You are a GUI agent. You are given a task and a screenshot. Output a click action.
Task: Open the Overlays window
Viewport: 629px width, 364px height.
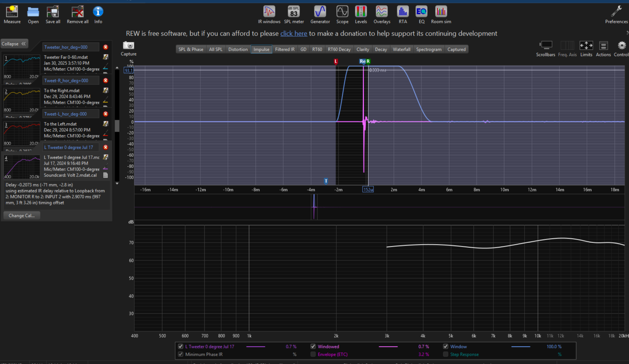click(382, 14)
